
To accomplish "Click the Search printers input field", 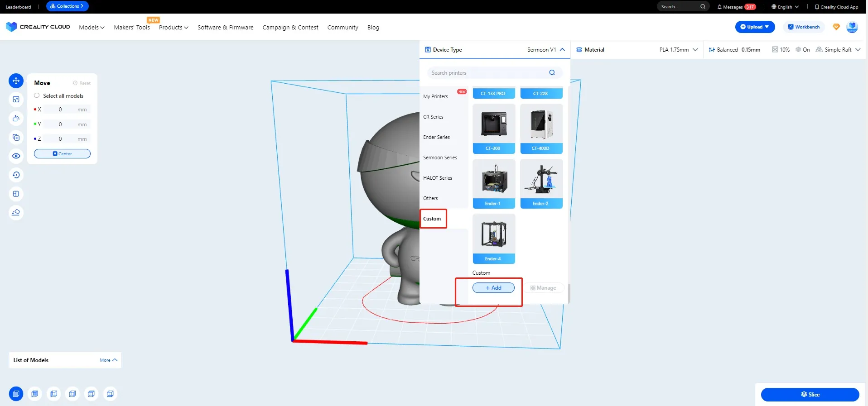I will point(487,73).
